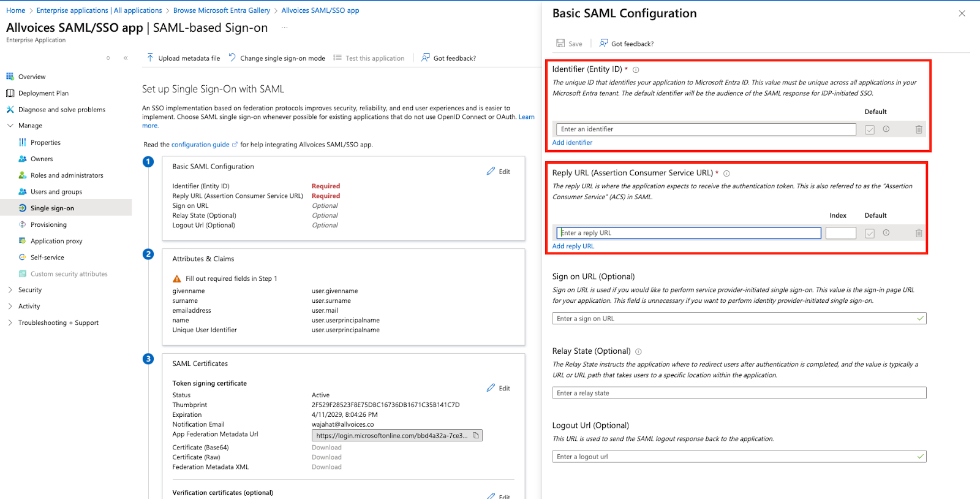The image size is (980, 499).
Task: Expand the Activity section in sidebar
Action: click(x=29, y=306)
